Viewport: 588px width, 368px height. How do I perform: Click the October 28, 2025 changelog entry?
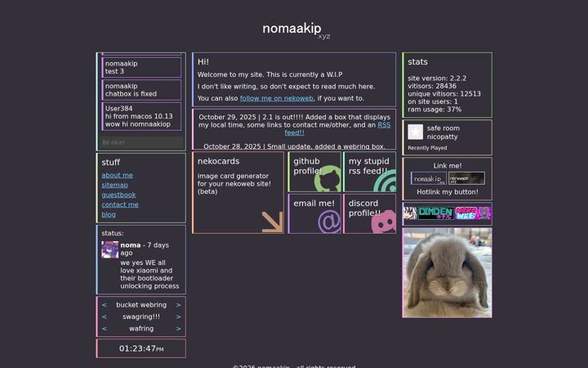pyautogui.click(x=294, y=146)
